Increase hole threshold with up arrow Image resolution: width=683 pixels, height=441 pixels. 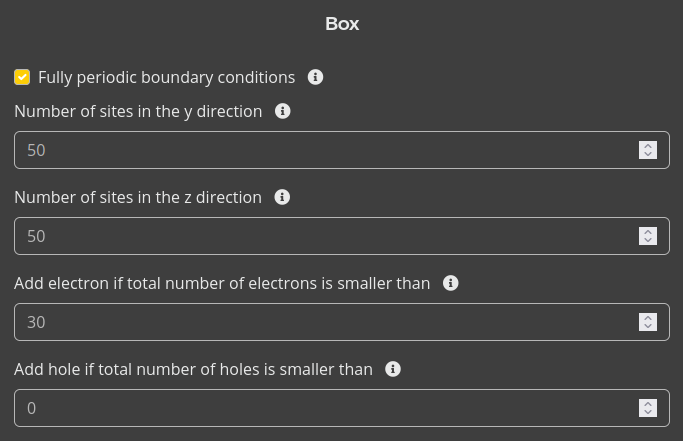(x=648, y=404)
